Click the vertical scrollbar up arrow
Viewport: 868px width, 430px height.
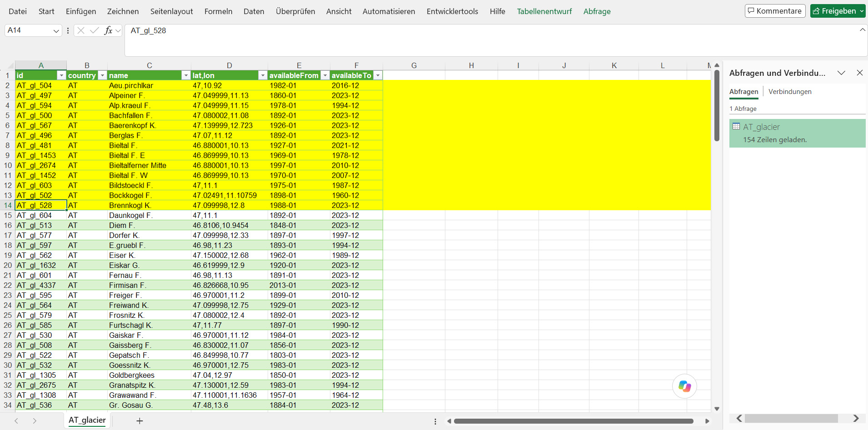point(717,65)
